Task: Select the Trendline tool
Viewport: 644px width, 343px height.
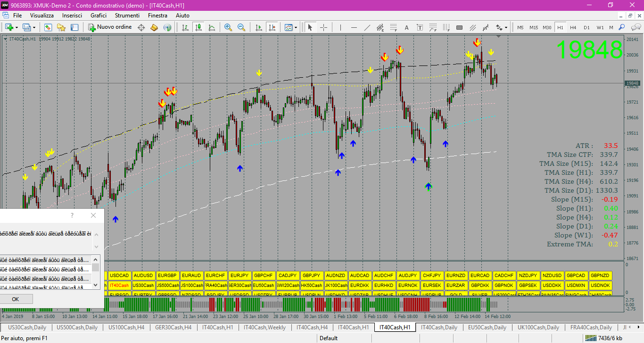Action: [x=367, y=27]
